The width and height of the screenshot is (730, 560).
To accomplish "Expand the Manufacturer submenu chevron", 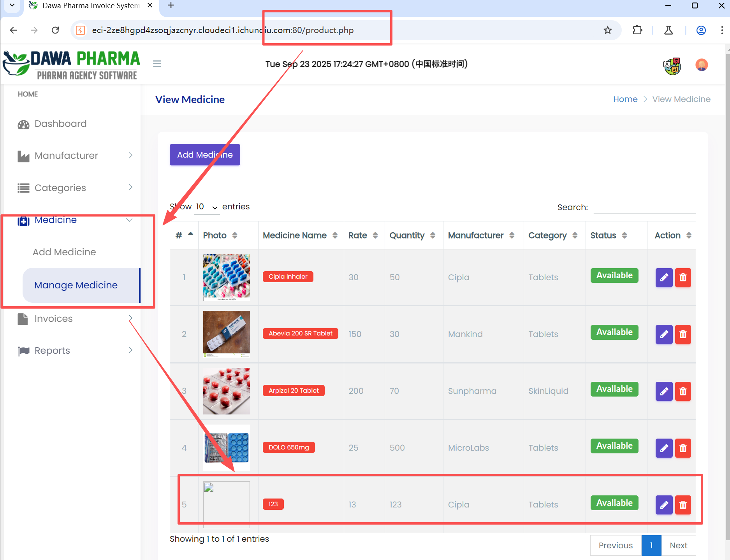I will (x=130, y=155).
